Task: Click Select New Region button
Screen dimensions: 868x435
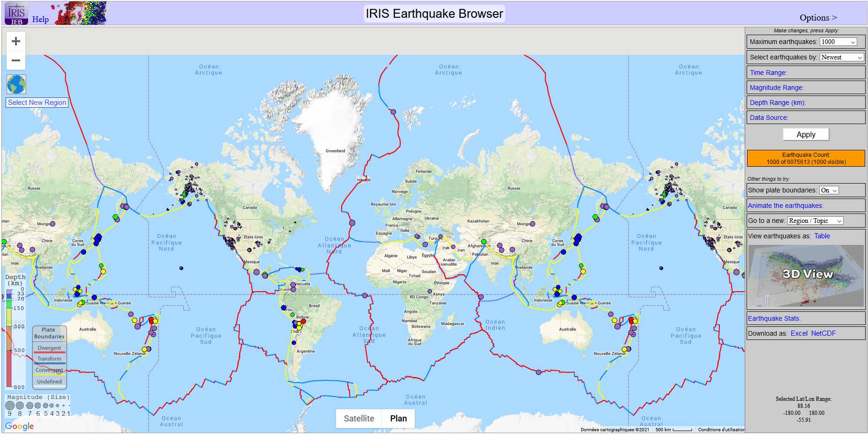Action: (37, 103)
